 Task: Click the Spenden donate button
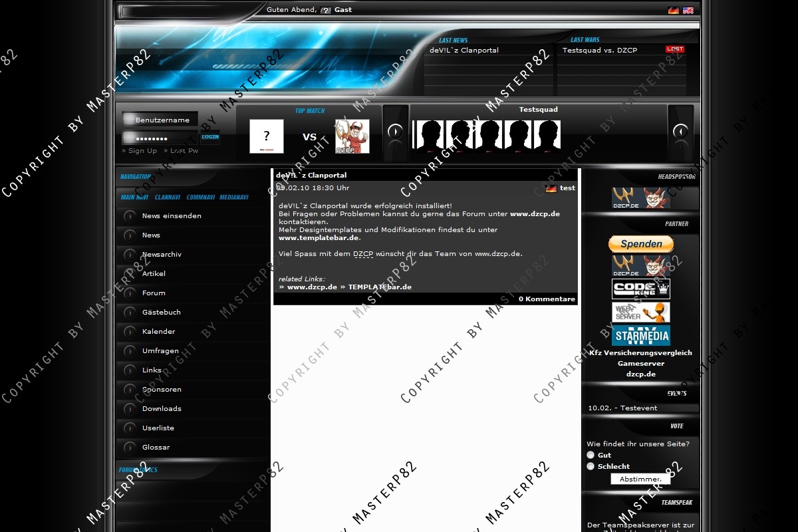[641, 244]
